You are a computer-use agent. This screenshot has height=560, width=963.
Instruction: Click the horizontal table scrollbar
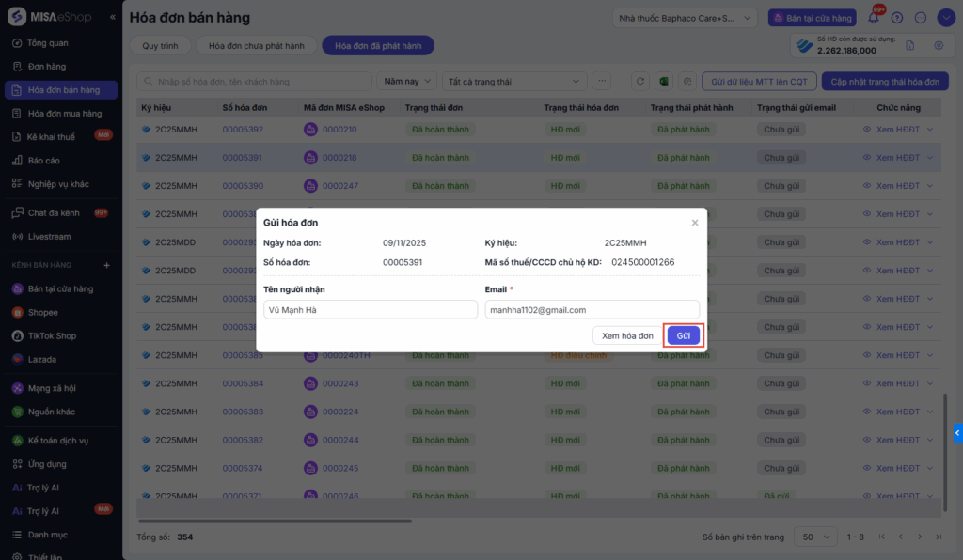(x=275, y=521)
